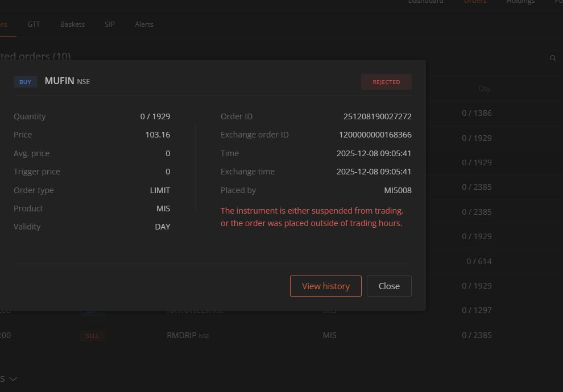563x392 pixels.
Task: Click the Price value 103.16
Action: click(158, 135)
